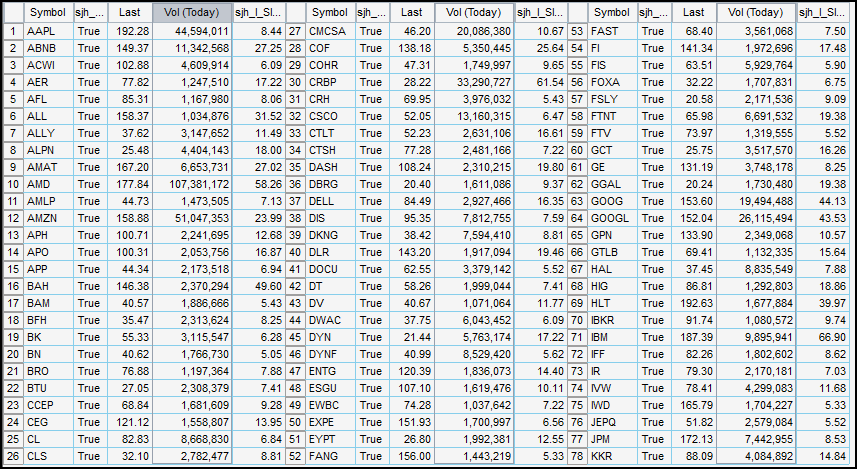Sort by the highlighted Vol (Today) header in the first panel

pyautogui.click(x=192, y=12)
